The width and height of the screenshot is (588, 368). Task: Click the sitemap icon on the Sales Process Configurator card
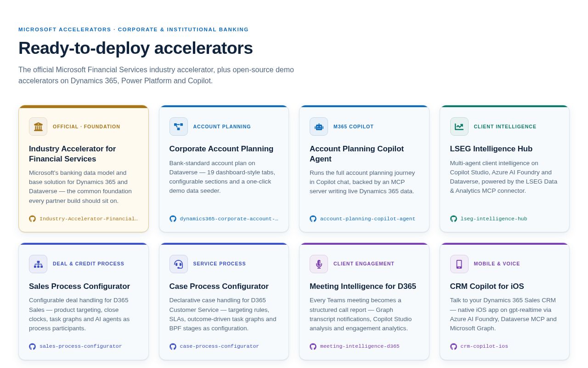click(x=38, y=264)
